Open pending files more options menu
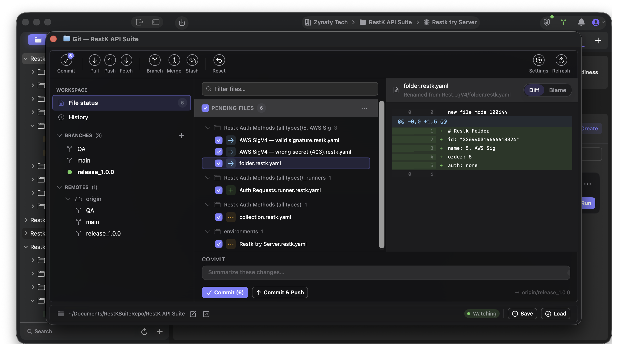Image resolution: width=628 pixels, height=364 pixels. point(364,108)
